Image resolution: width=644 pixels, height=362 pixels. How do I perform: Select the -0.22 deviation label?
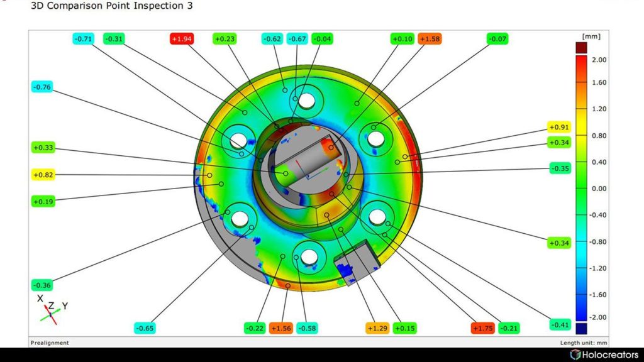pos(255,328)
